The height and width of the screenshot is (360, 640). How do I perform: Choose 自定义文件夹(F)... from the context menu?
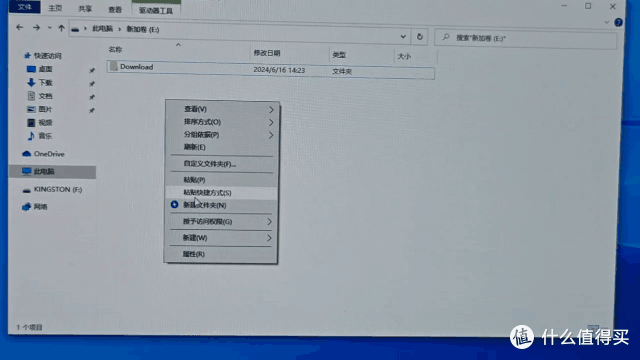coord(222,164)
